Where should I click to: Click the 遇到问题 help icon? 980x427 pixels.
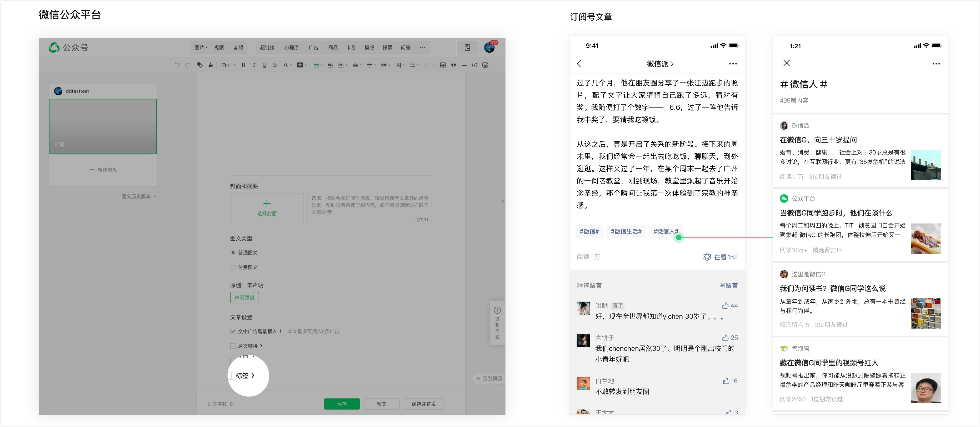point(497,310)
